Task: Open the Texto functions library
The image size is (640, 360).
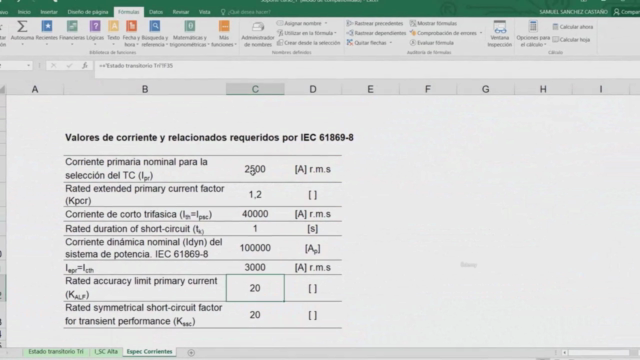Action: [x=113, y=32]
